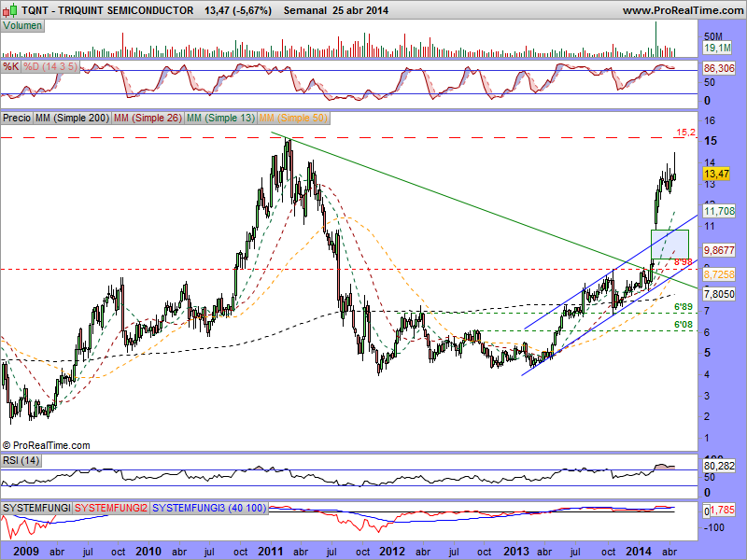Click the 7,8050 moving average value tag

719,294
